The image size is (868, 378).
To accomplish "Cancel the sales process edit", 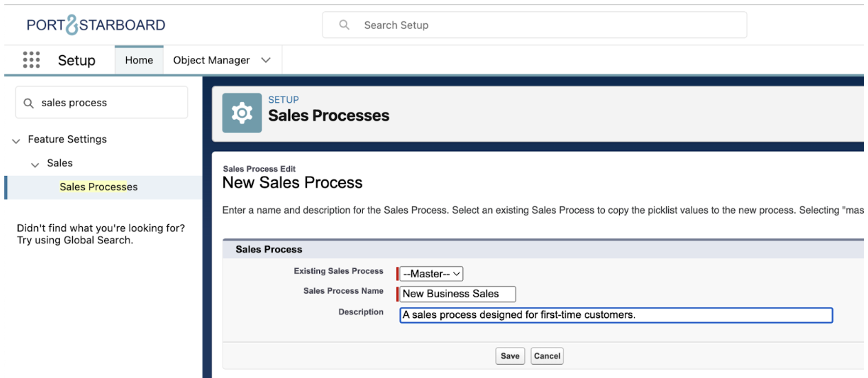I will pyautogui.click(x=547, y=356).
